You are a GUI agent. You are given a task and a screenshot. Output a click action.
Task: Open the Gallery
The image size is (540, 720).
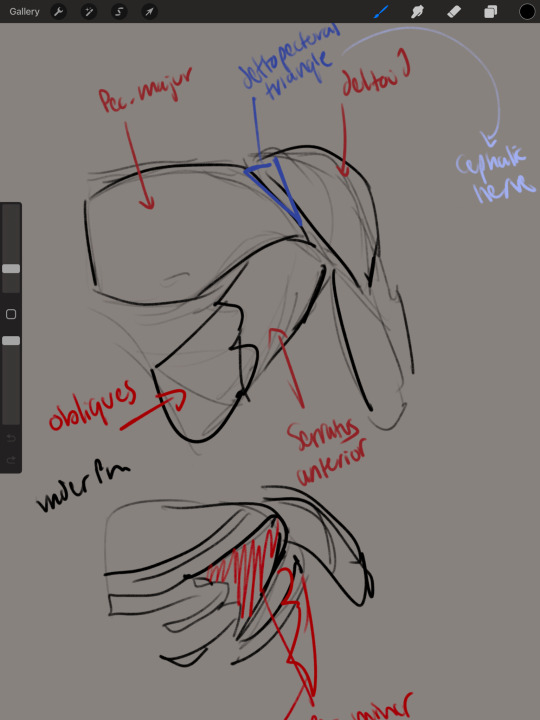[x=24, y=11]
